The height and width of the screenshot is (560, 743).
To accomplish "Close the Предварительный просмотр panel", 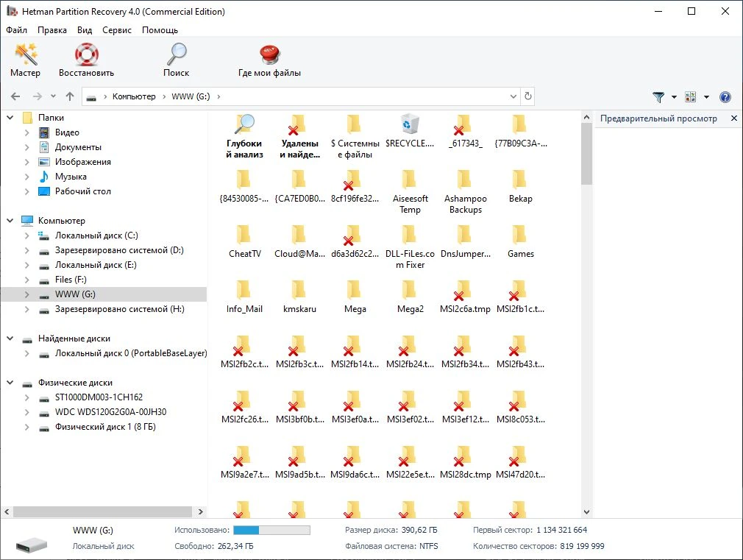I will coord(734,118).
